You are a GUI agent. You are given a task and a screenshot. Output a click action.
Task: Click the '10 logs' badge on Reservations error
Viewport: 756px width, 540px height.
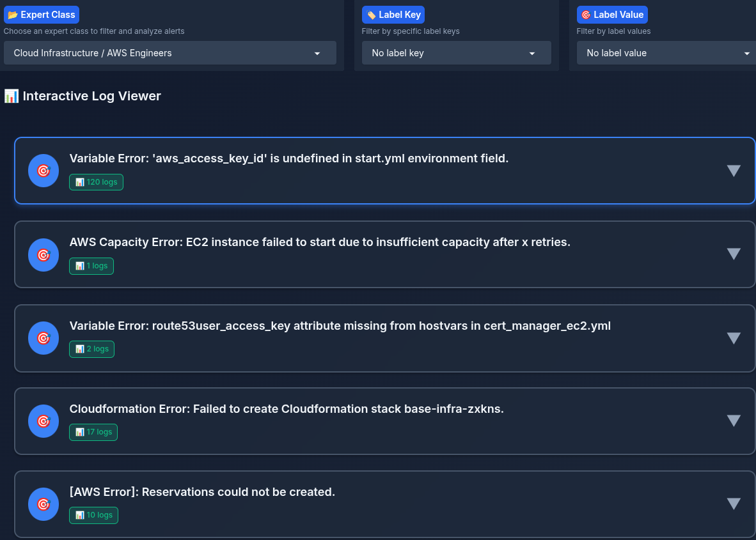pyautogui.click(x=93, y=515)
